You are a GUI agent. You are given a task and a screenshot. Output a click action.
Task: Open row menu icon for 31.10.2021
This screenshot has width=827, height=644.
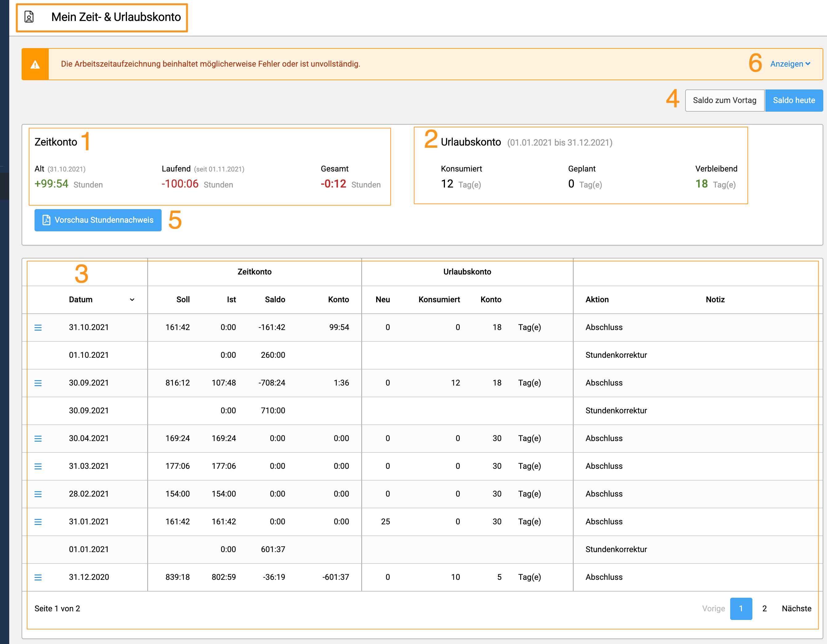click(x=38, y=328)
